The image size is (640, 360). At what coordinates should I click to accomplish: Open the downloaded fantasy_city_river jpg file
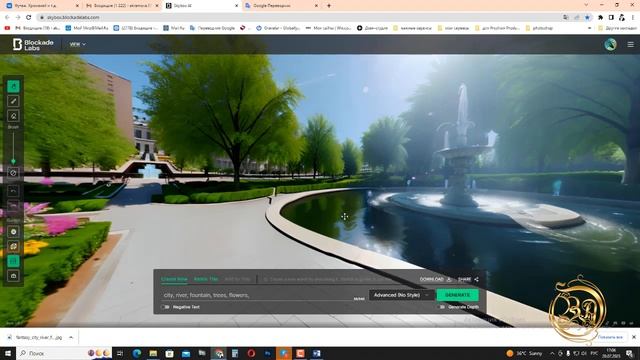point(36,337)
